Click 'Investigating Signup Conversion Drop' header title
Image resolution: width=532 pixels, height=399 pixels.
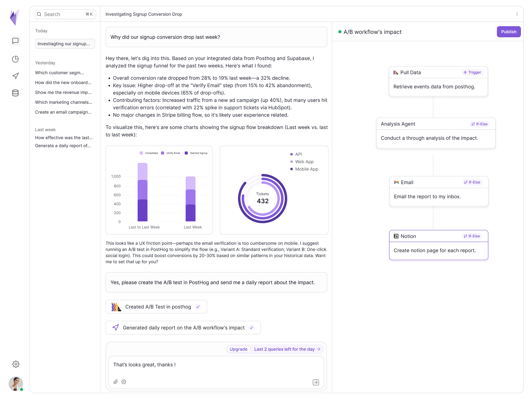click(144, 14)
